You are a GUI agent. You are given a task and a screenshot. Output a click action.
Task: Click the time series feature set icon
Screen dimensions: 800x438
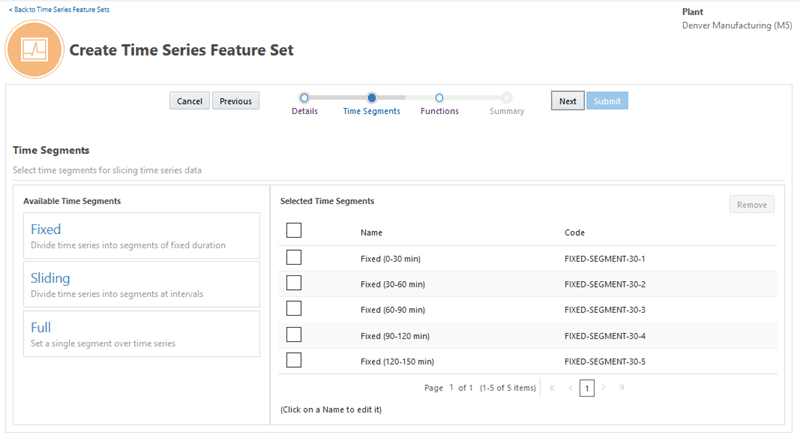35,48
